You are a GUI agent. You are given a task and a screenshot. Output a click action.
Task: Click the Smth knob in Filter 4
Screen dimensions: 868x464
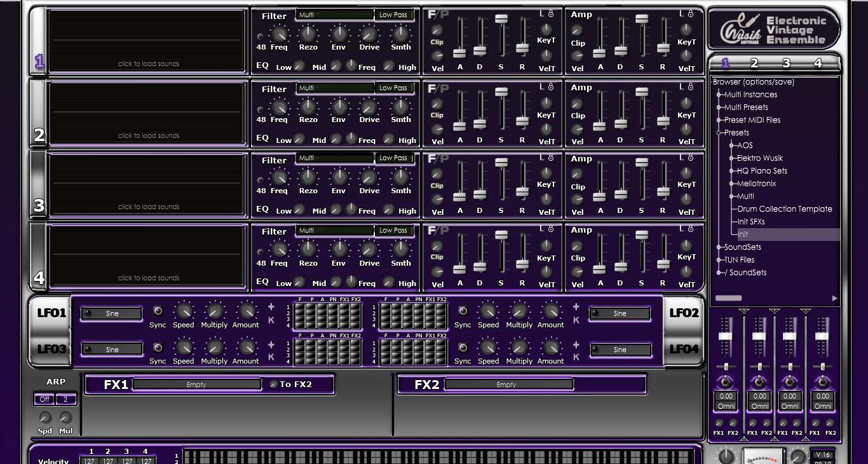click(x=400, y=250)
